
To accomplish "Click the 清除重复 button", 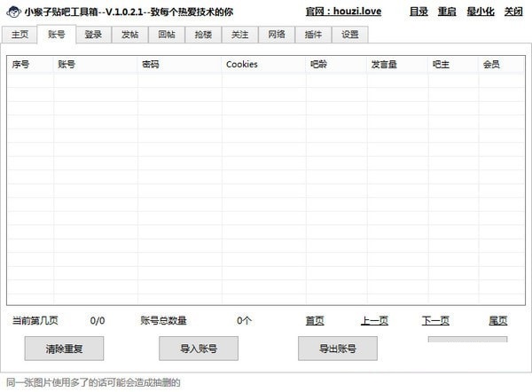I will coord(64,349).
